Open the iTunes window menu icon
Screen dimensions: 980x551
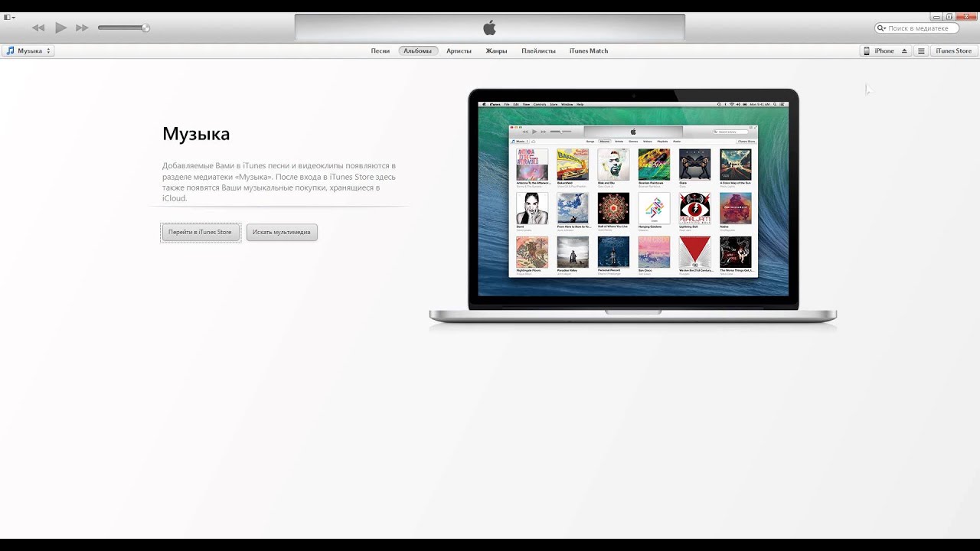point(9,17)
